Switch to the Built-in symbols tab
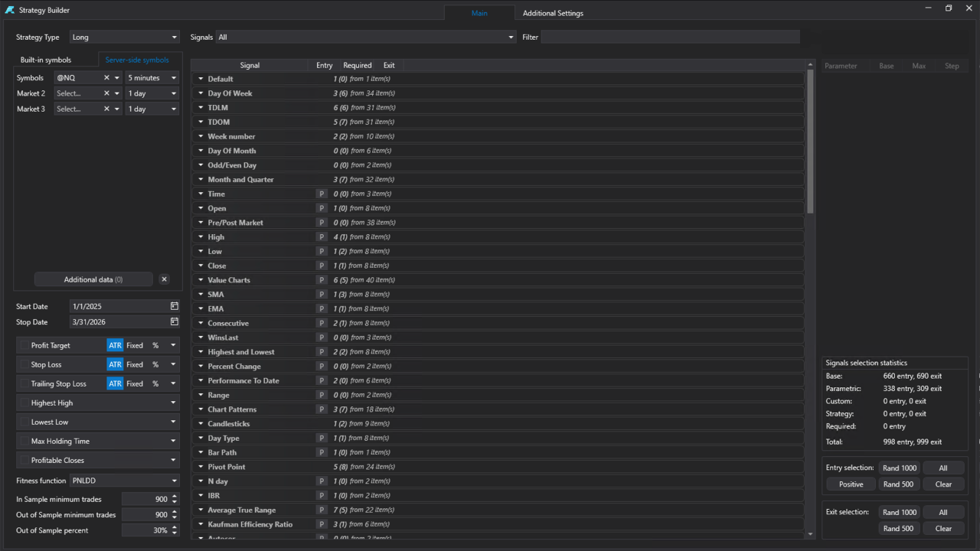Screen dimensions: 980x551 47,59
